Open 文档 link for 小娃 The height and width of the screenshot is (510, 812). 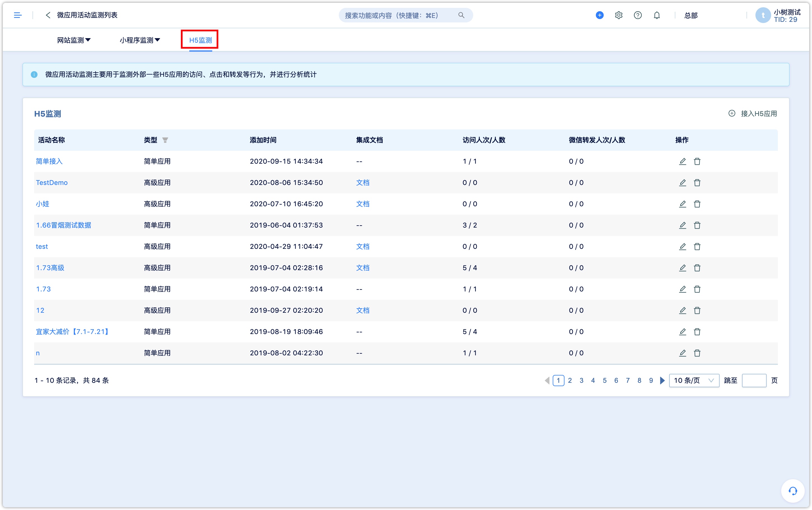(x=363, y=204)
